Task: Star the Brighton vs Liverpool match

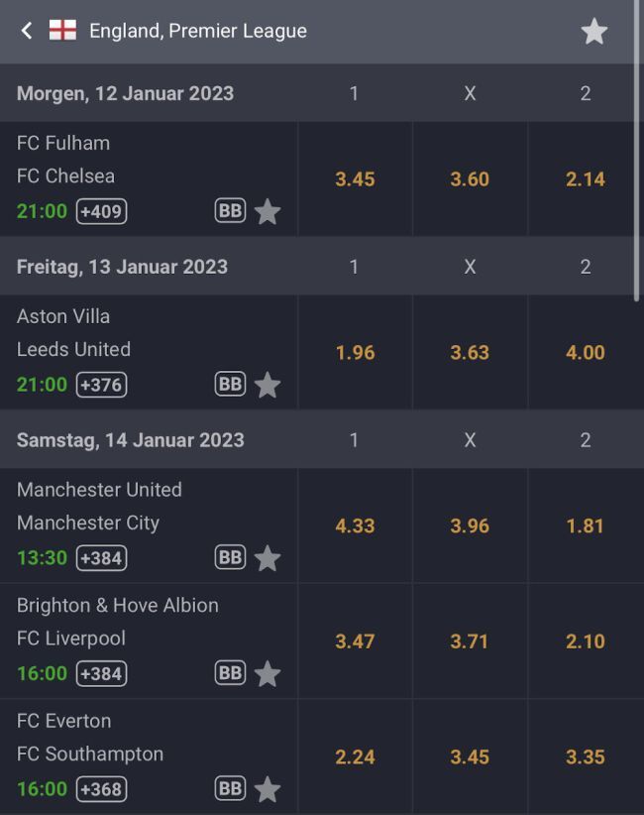Action: point(268,674)
